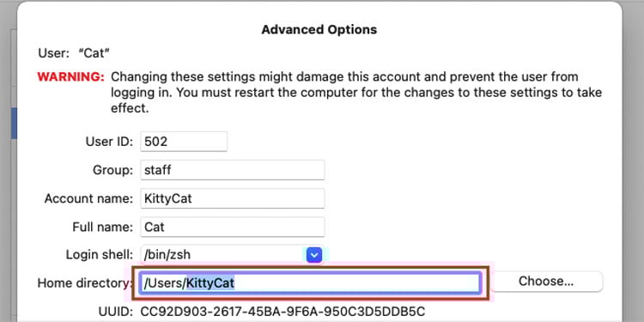Image resolution: width=644 pixels, height=322 pixels.
Task: Click the /Users/ part of the Home directory path
Action: tap(165, 283)
